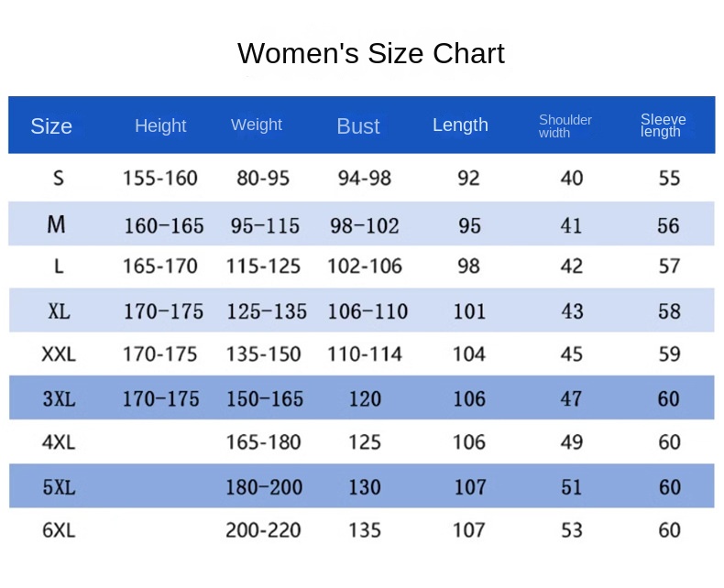
Task: Click the Shoulder width column header
Action: pyautogui.click(x=565, y=126)
